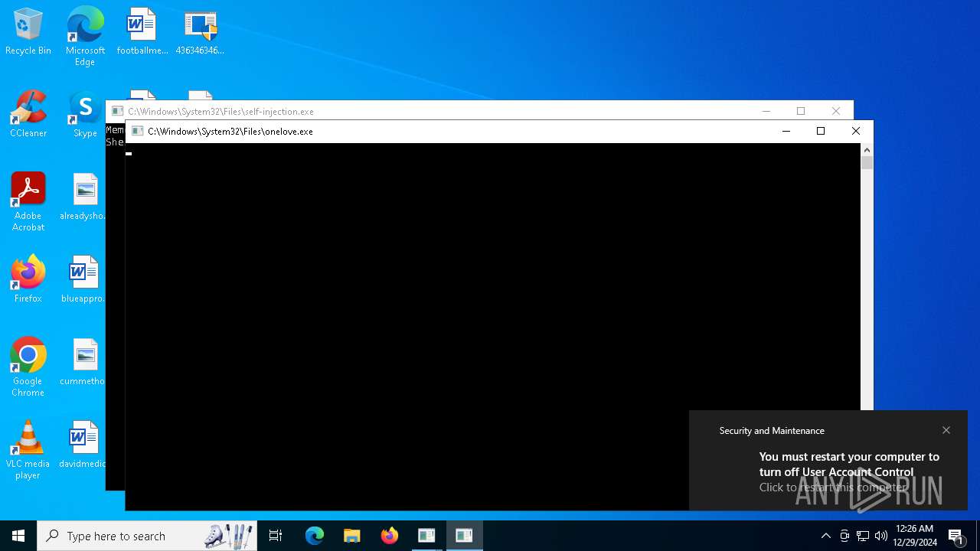Select the alreadysho image file icon
The image size is (980, 551).
[83, 197]
